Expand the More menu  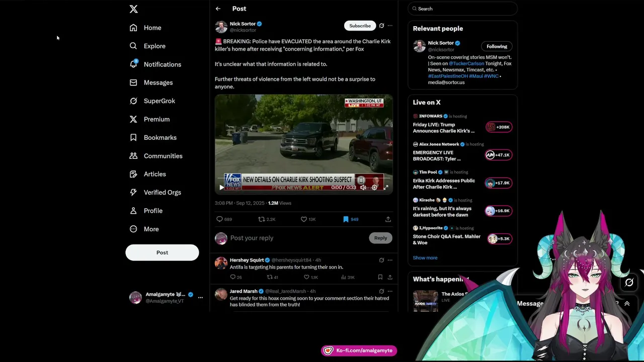(144, 229)
